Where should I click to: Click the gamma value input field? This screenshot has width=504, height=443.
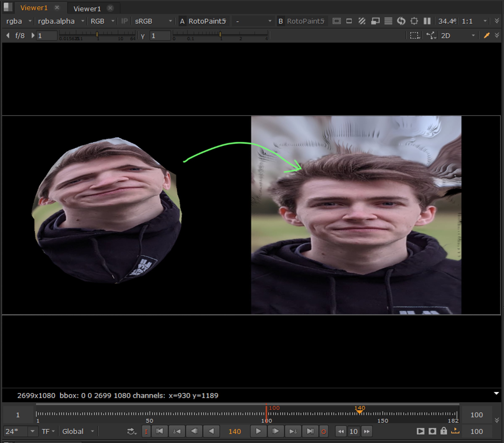160,36
